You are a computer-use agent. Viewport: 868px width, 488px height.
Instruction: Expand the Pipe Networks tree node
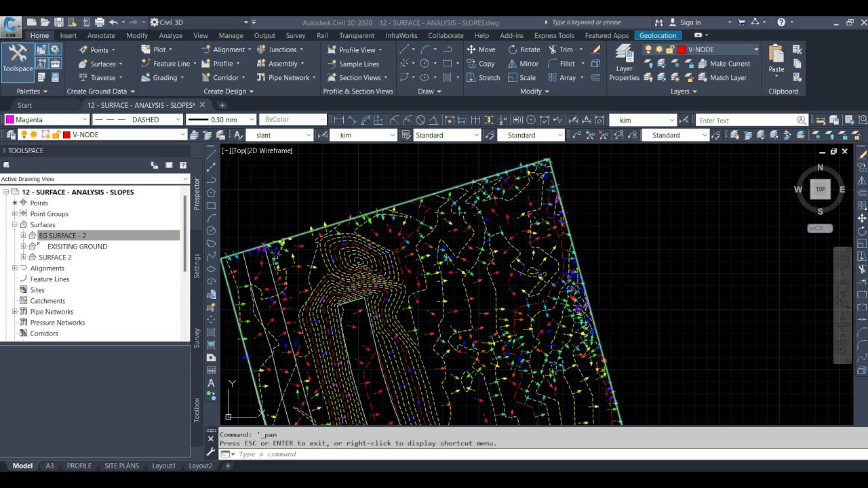pos(14,311)
